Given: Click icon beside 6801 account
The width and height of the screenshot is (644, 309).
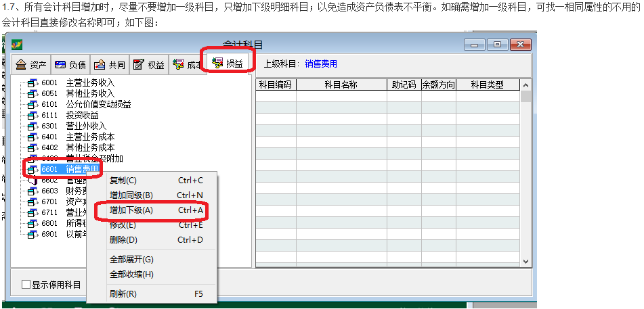Looking at the screenshot, I should [x=33, y=224].
